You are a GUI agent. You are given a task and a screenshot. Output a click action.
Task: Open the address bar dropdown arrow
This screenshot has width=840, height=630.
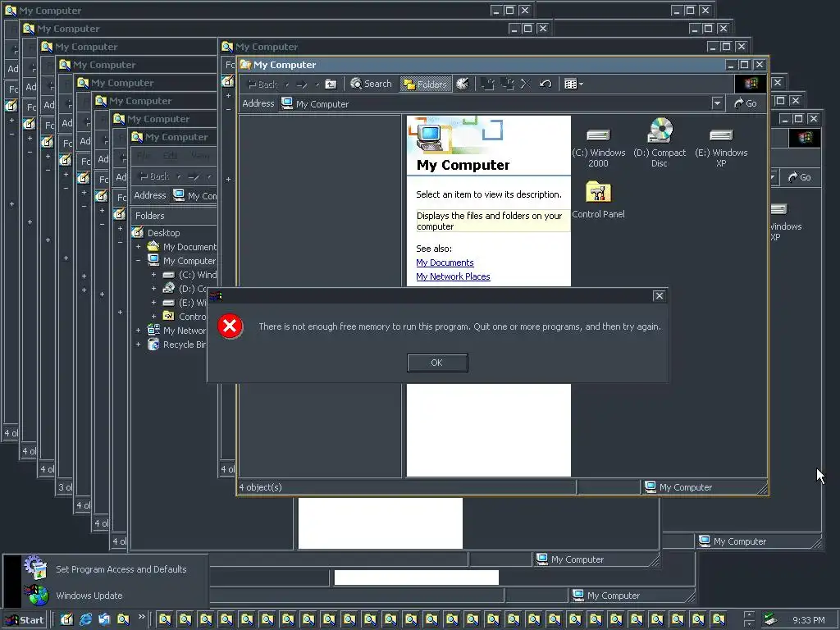[717, 103]
